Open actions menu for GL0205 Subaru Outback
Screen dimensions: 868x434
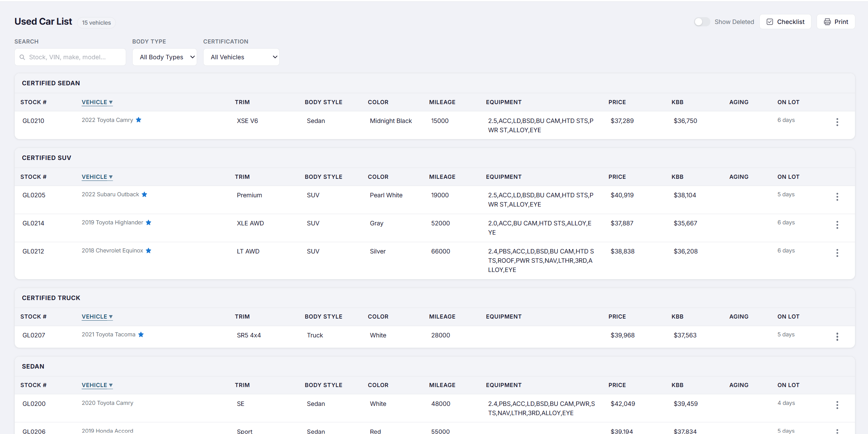coord(837,197)
